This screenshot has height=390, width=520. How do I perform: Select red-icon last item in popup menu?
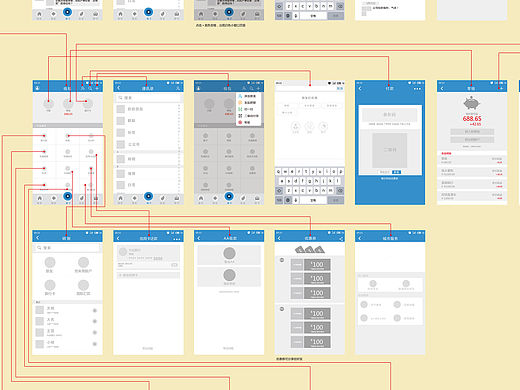248,122
